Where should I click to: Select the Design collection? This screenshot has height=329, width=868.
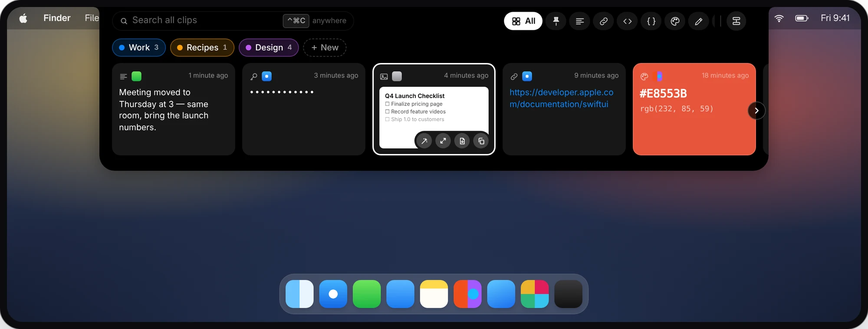coord(269,47)
